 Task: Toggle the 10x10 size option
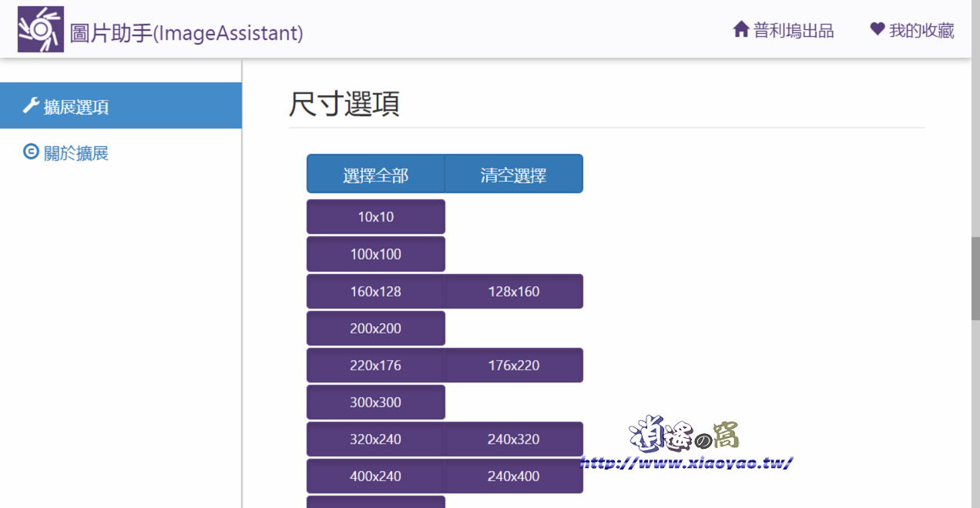(x=375, y=216)
